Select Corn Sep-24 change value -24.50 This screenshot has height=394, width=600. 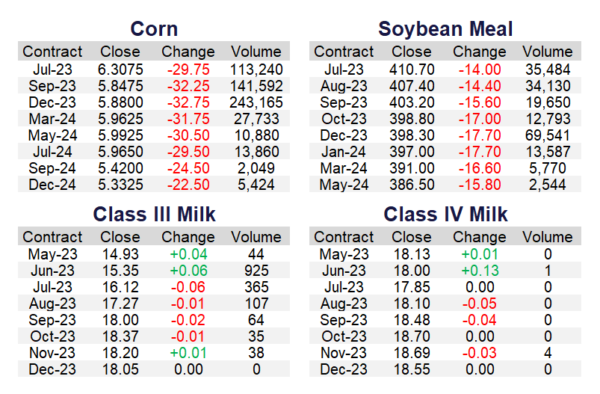(188, 168)
